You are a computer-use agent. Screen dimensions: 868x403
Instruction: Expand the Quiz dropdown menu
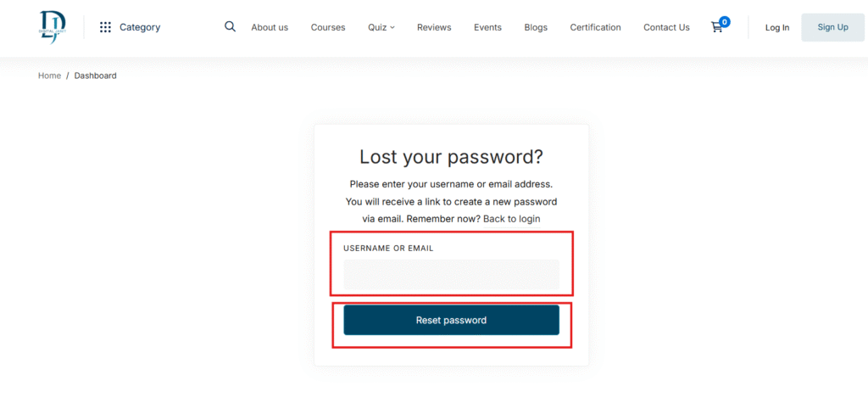pyautogui.click(x=381, y=27)
